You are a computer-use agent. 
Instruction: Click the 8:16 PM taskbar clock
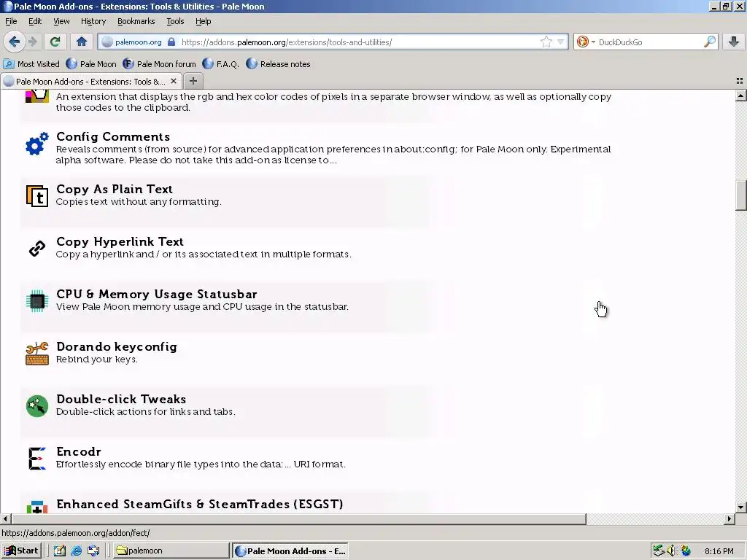point(719,551)
